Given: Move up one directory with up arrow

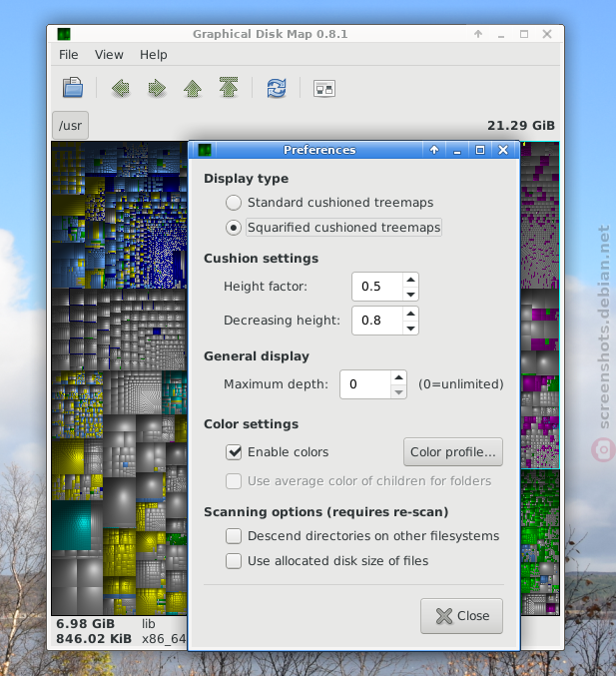Looking at the screenshot, I should tap(193, 88).
